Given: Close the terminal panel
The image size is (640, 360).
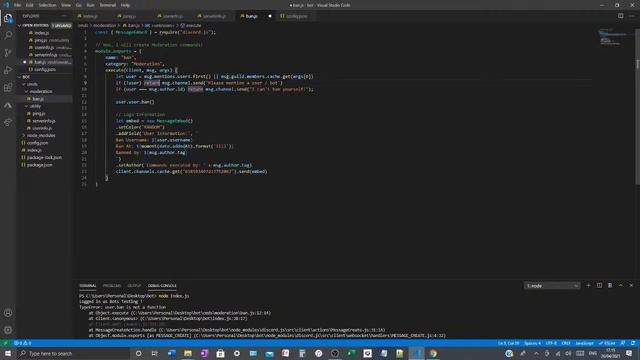Looking at the screenshot, I should [631, 286].
